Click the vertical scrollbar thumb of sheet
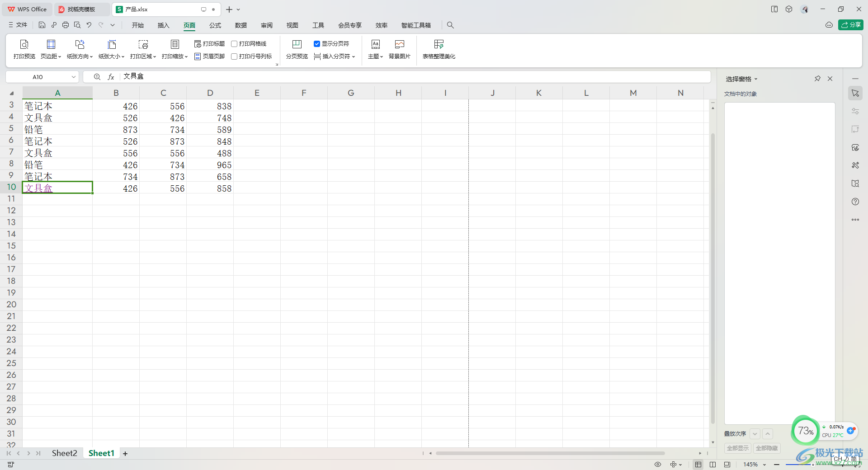Image resolution: width=868 pixels, height=470 pixels. [x=713, y=278]
